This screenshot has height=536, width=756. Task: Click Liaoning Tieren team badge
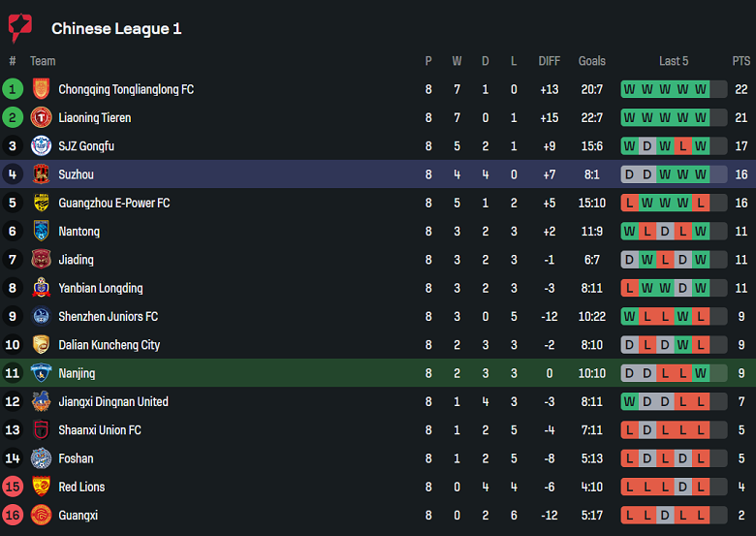pos(41,117)
